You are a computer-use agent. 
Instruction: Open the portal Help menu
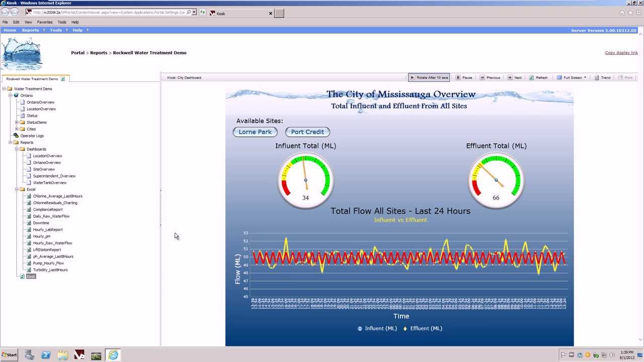[77, 30]
